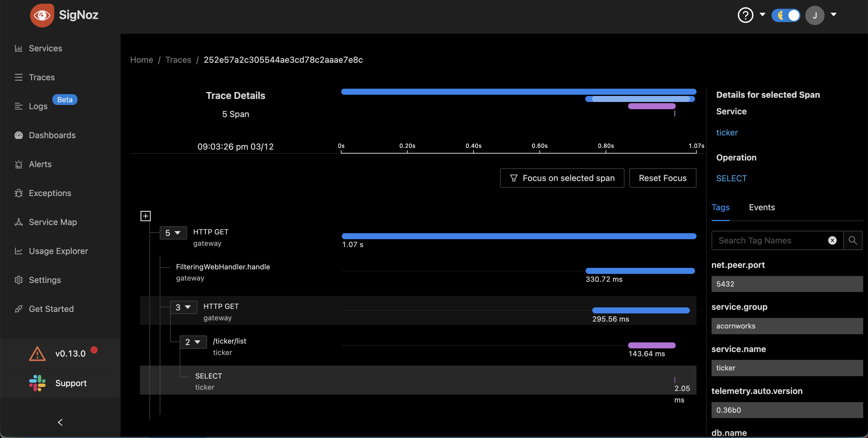Click the Beta badge next to Logs

[65, 100]
